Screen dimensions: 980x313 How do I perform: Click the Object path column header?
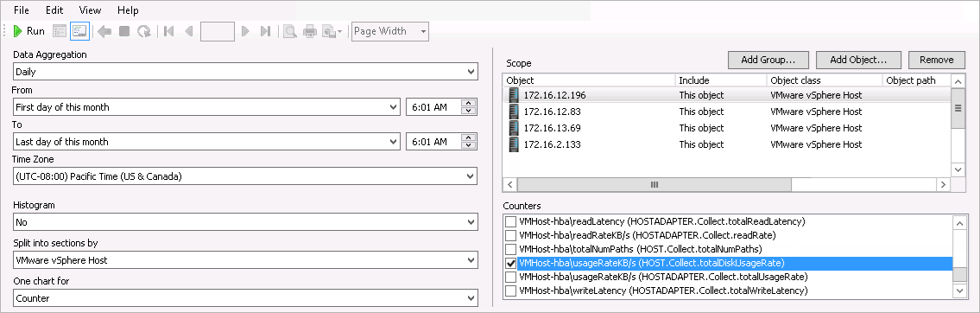(x=916, y=80)
